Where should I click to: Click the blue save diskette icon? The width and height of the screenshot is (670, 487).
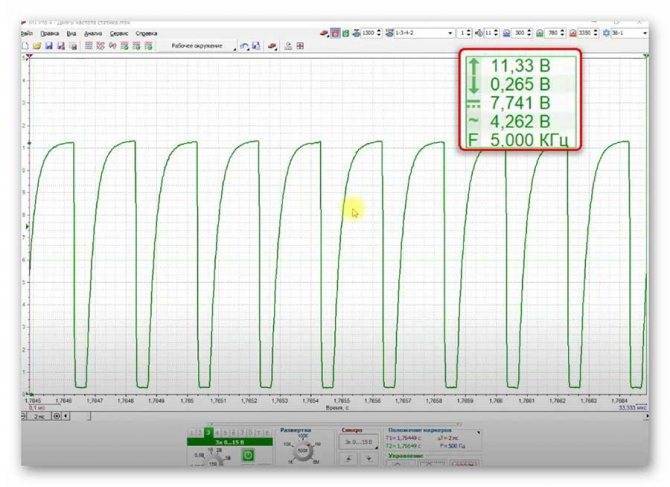[x=49, y=46]
